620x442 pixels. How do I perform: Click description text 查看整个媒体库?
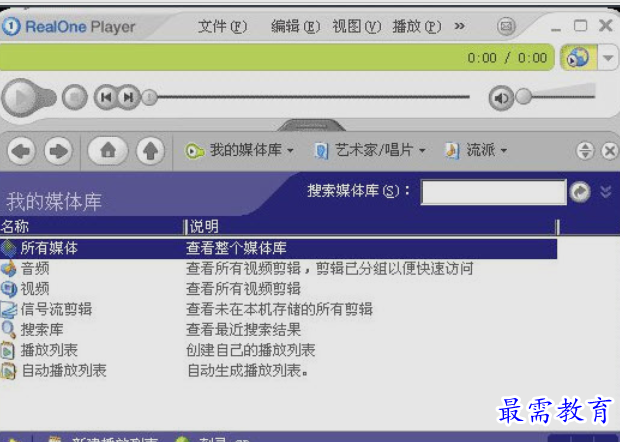tap(236, 248)
